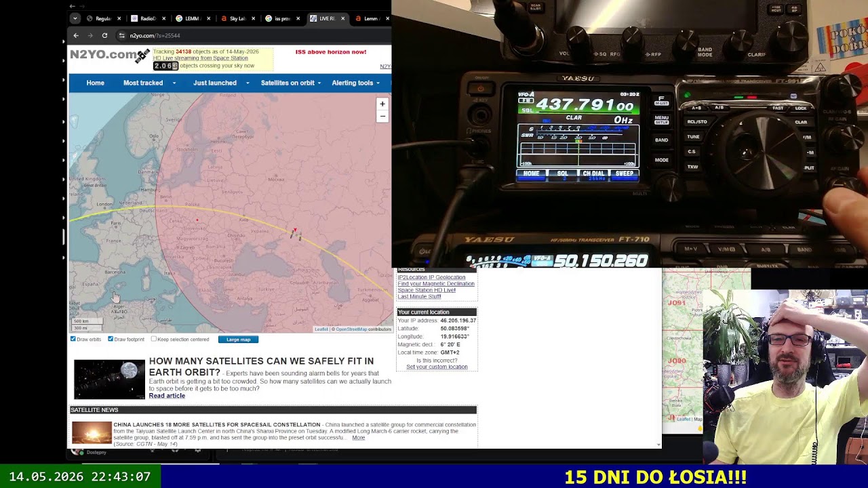Click the 'ISS above horizon now!' text
Screen dimensions: 868x488
(x=331, y=52)
